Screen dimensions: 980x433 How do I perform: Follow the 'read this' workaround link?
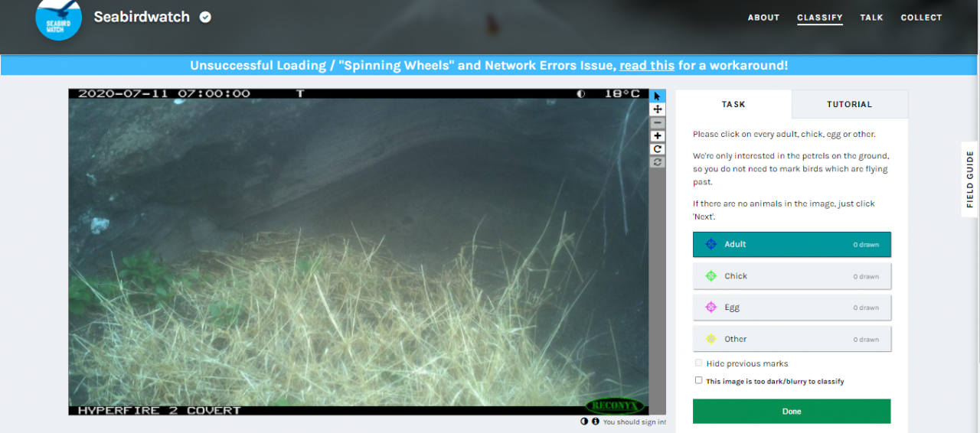pyautogui.click(x=647, y=66)
